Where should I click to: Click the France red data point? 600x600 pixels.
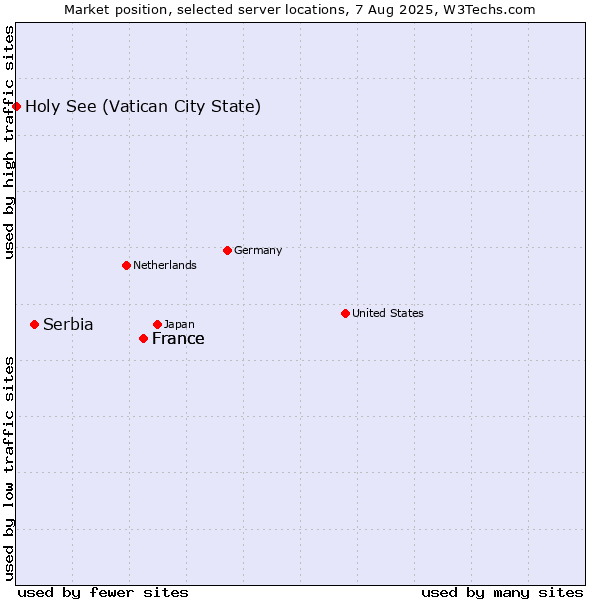(x=143, y=339)
